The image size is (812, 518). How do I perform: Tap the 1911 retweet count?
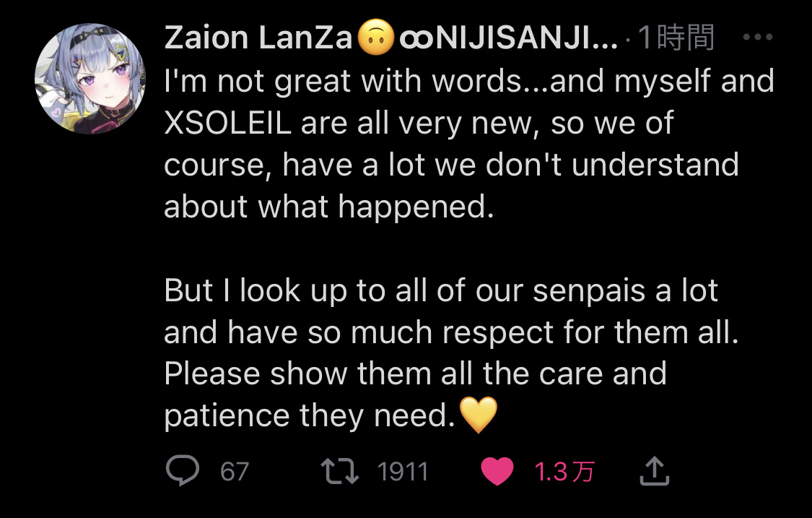point(403,471)
